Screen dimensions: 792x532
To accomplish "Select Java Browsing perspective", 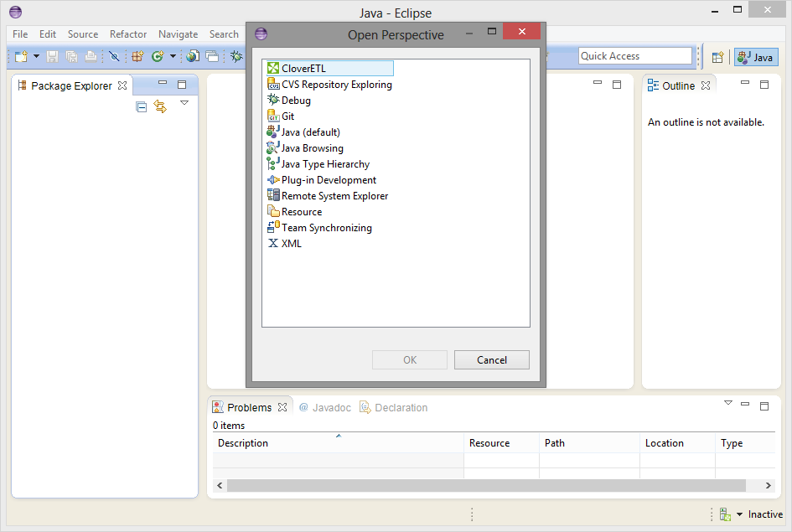I will [305, 148].
